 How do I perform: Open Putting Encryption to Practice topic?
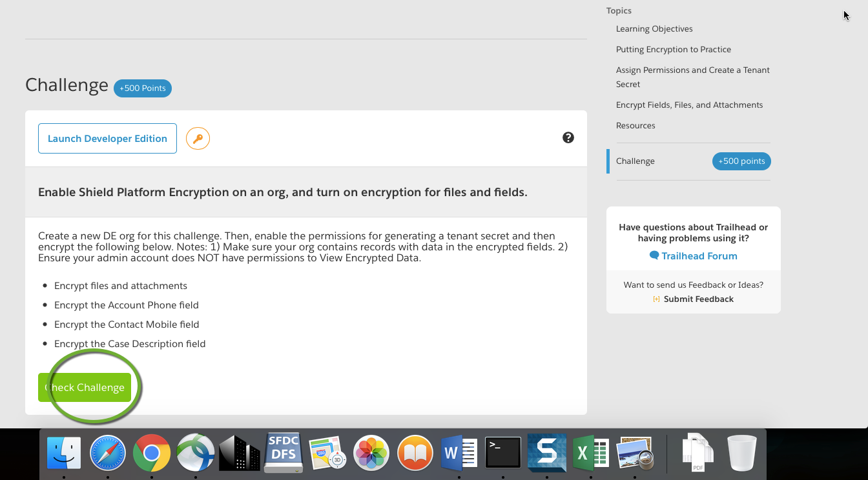[x=674, y=49]
